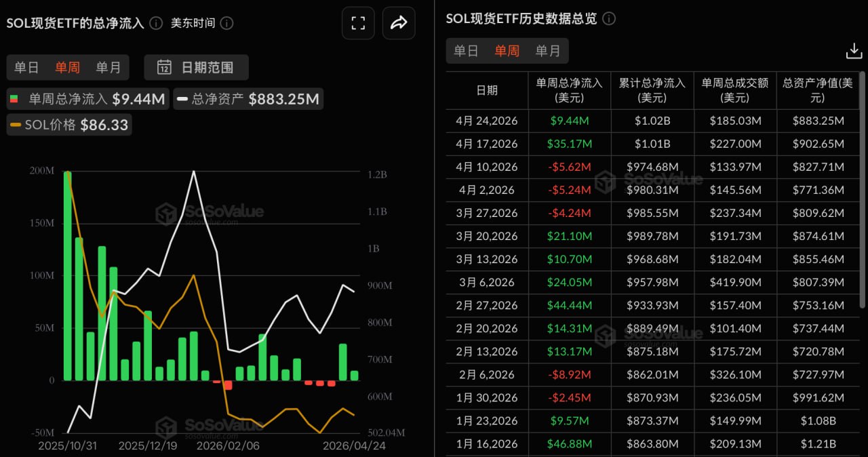Viewport: 868px width, 457px height.
Task: Click date cell 1月 30,2026
Action: click(x=487, y=397)
